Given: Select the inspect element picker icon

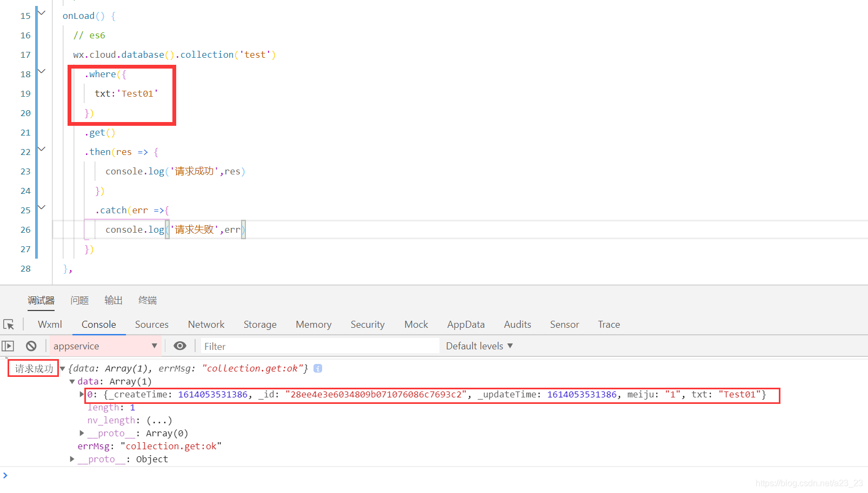Looking at the screenshot, I should 9,325.
